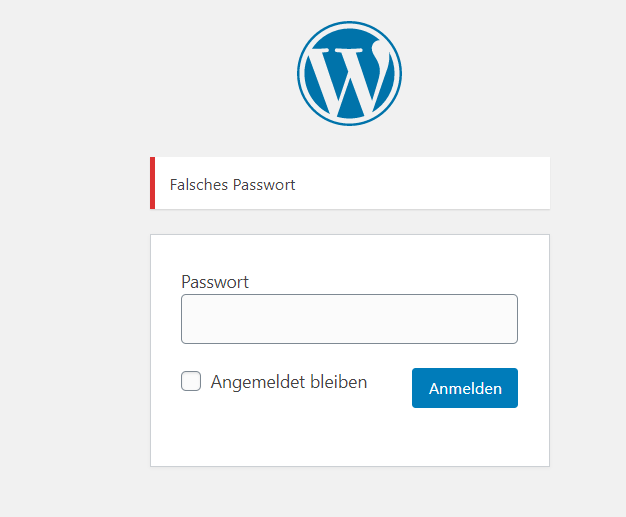Focus the Passwort input field
This screenshot has width=626, height=517.
349,319
